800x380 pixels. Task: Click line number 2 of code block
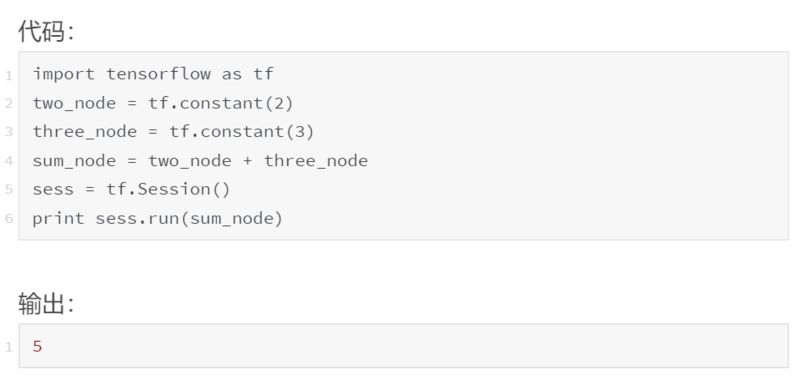point(9,104)
